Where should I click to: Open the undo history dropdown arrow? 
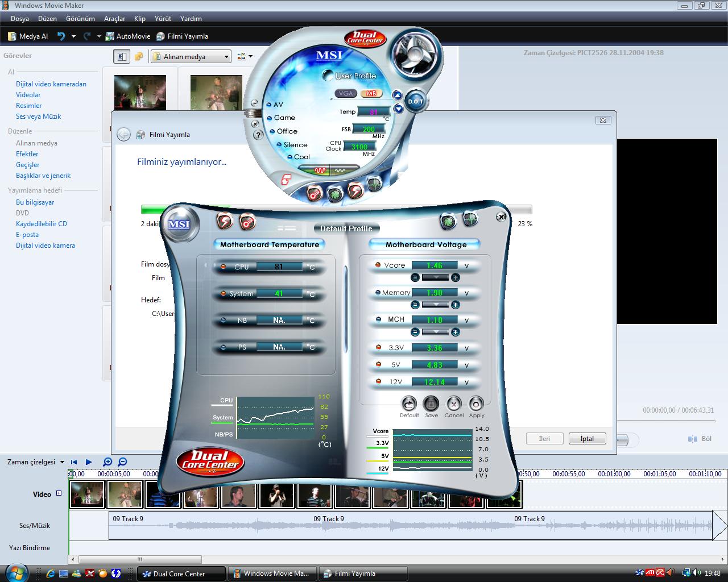pos(73,36)
